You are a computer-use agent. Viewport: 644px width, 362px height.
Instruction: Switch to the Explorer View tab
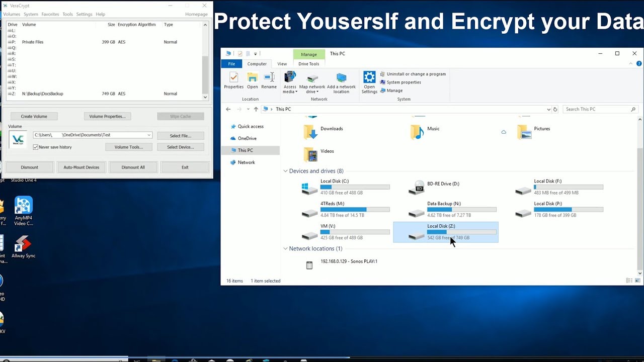click(x=282, y=64)
